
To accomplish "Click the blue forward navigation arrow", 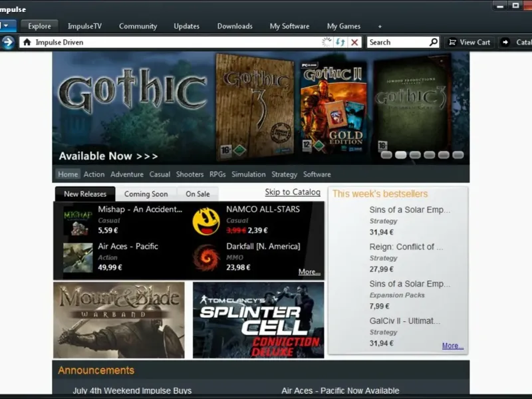I will click(8, 43).
